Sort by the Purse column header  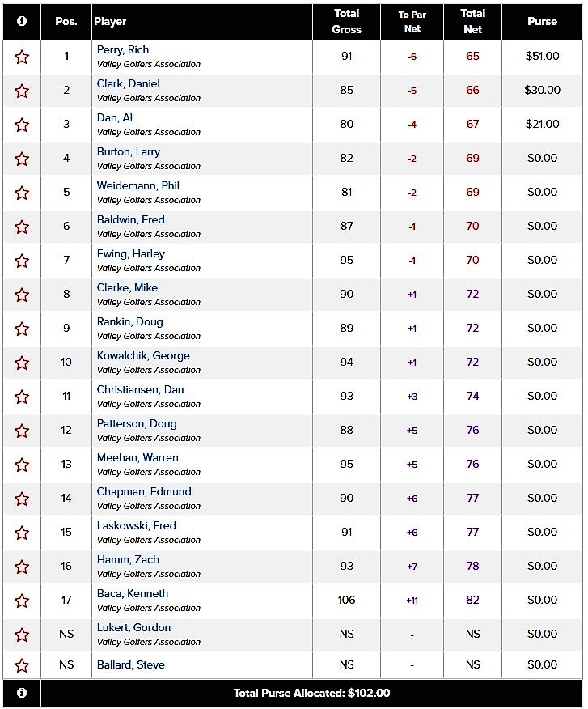point(542,21)
